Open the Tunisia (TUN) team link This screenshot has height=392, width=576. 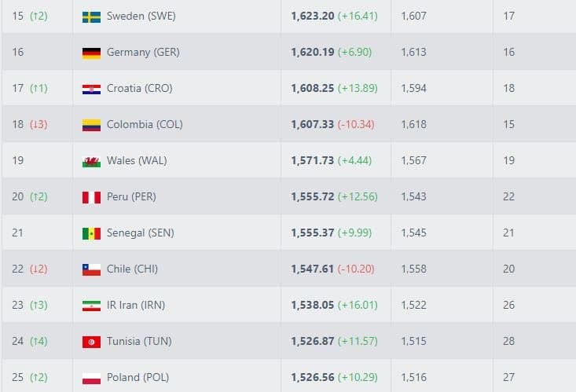(x=139, y=342)
